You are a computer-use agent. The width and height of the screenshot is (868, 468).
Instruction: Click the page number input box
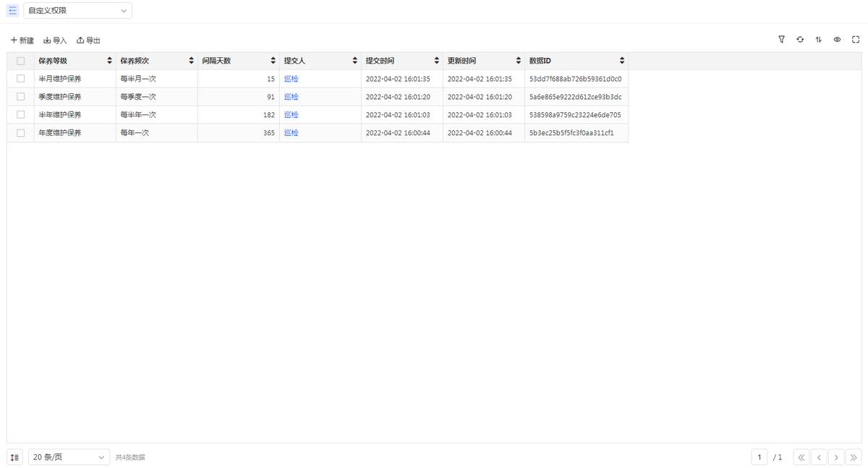point(759,457)
